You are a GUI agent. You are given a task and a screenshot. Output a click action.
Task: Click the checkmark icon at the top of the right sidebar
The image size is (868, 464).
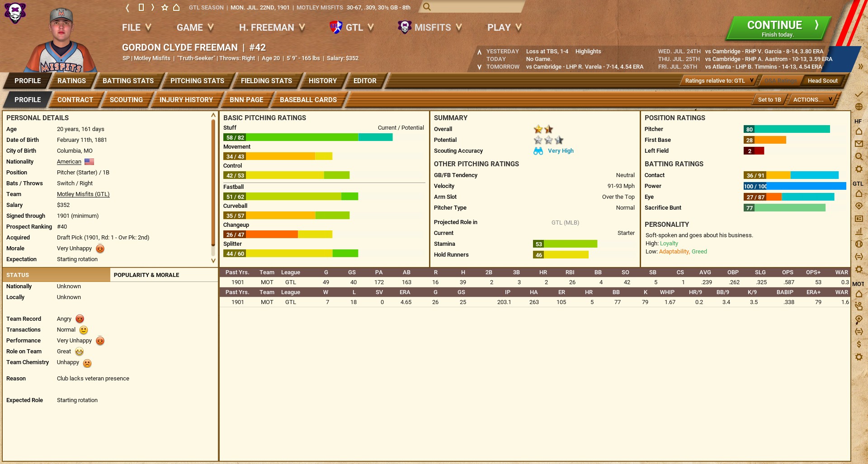pos(859,94)
